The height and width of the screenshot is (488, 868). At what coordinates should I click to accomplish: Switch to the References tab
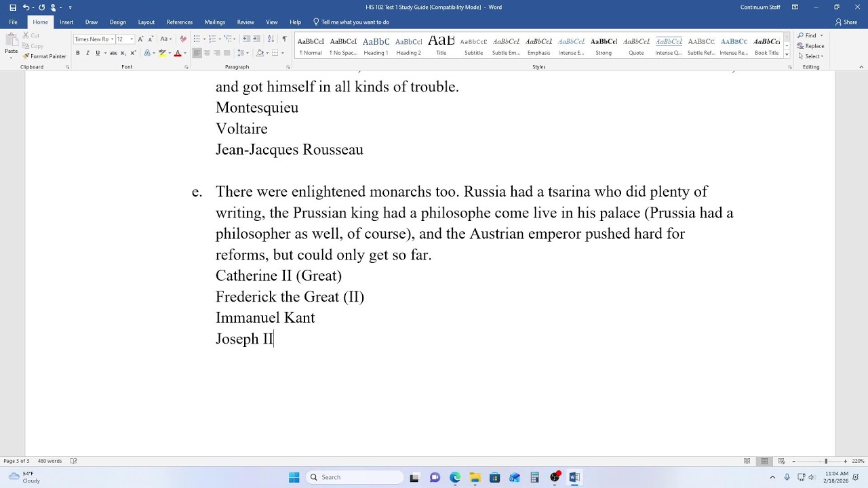180,22
